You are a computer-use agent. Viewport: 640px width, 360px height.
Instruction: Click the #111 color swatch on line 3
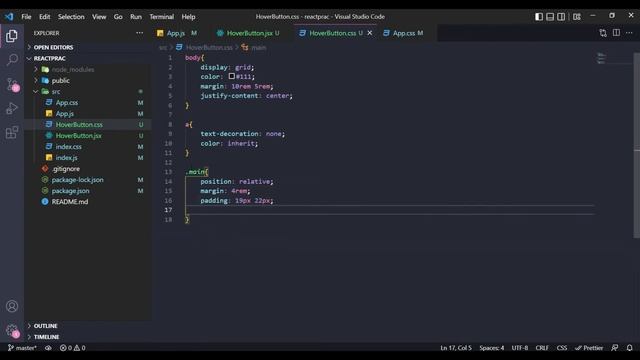tap(231, 76)
